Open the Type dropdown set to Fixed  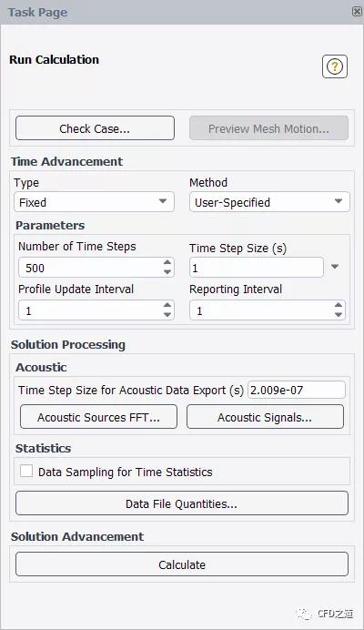(x=94, y=202)
